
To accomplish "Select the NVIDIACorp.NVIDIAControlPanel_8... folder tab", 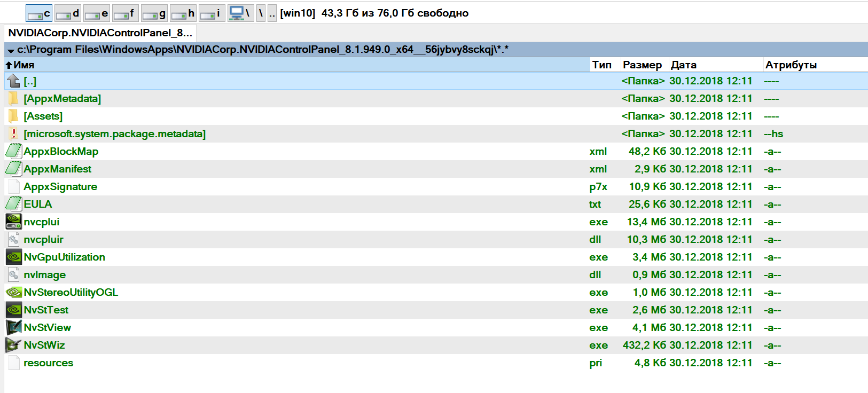I will (x=100, y=33).
